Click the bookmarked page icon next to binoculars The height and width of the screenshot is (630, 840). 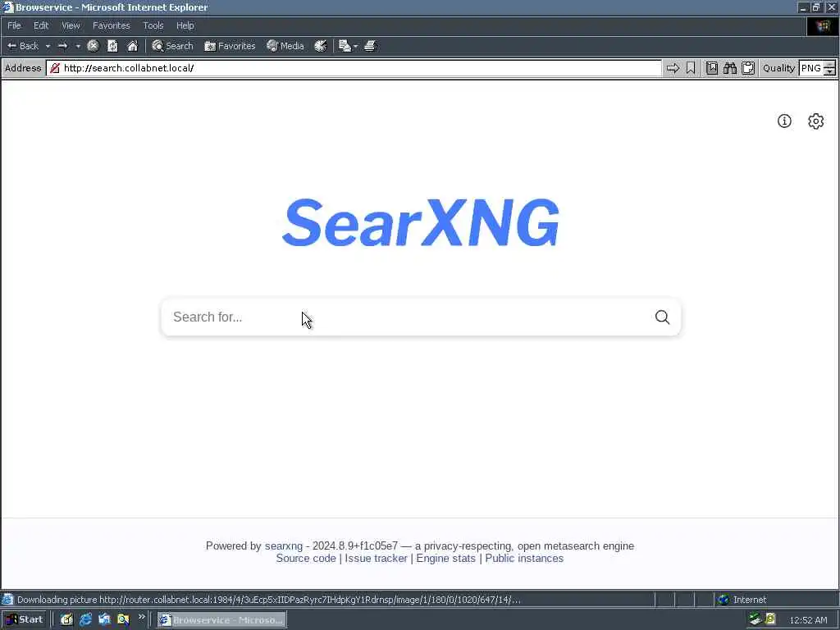tap(712, 68)
